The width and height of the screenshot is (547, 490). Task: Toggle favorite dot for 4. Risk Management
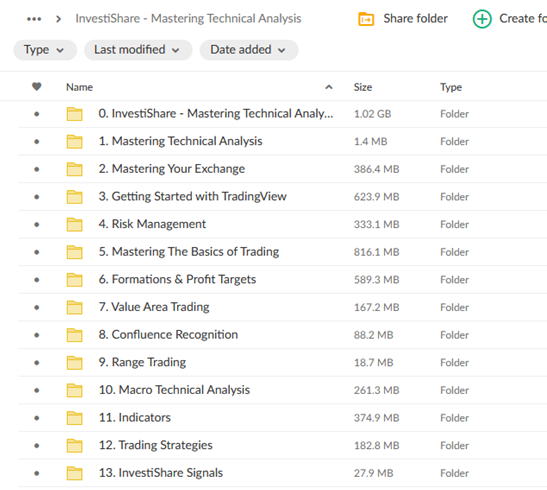click(x=37, y=224)
